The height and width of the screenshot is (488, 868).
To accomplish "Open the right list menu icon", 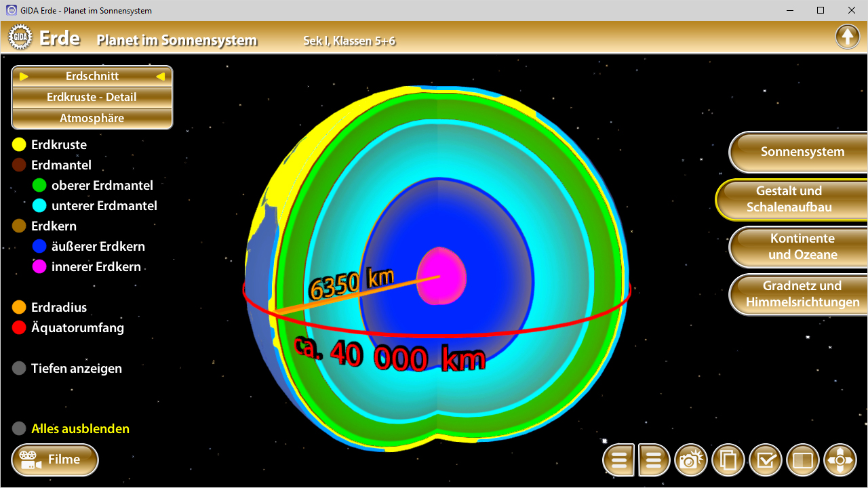I will [x=654, y=460].
